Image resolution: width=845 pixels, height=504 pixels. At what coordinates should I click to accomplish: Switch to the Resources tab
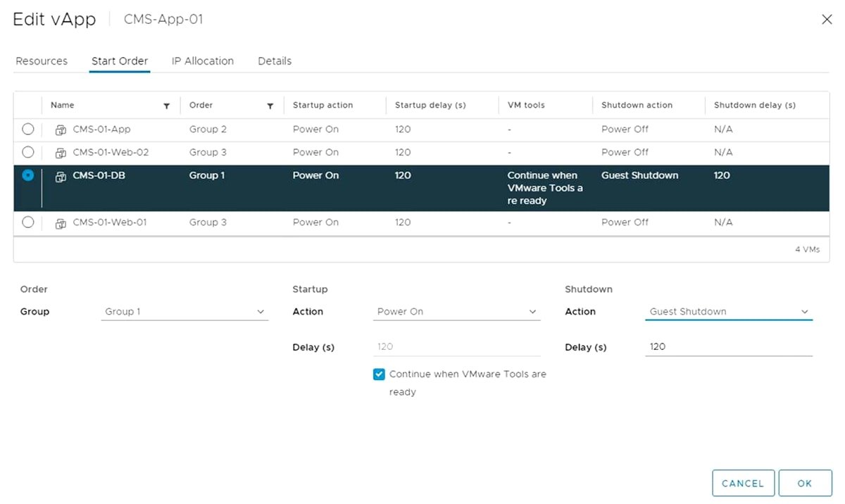tap(41, 61)
